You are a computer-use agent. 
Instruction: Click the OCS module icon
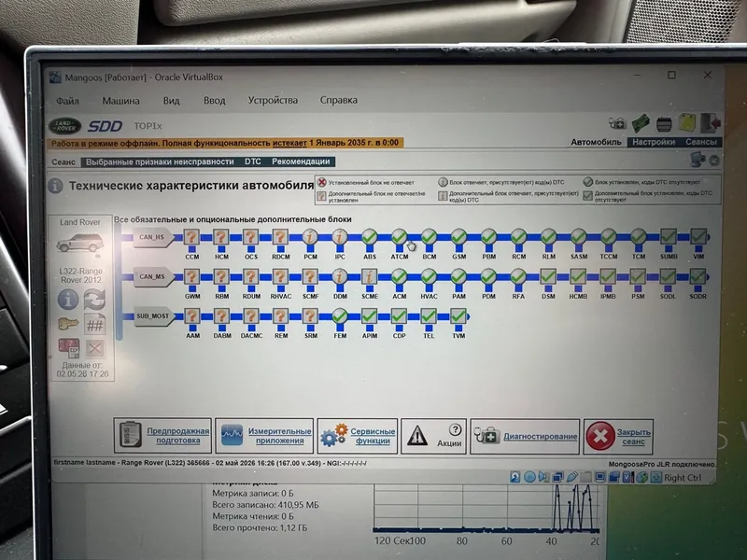[x=251, y=237]
